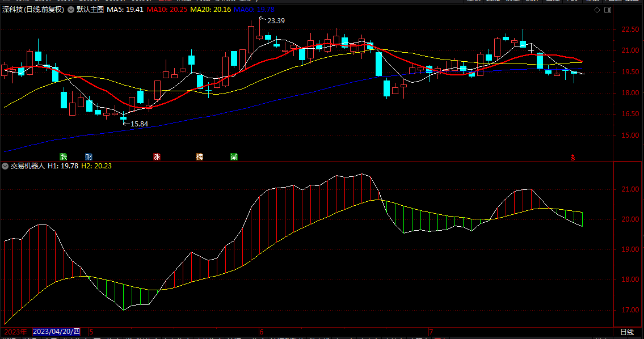The image size is (644, 339).
Task: Click the H2: 20.23 value label
Action: pyautogui.click(x=96, y=166)
